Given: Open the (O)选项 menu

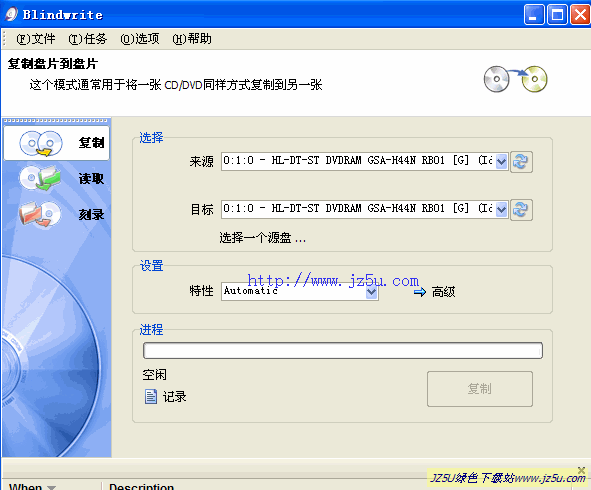Looking at the screenshot, I should point(140,38).
